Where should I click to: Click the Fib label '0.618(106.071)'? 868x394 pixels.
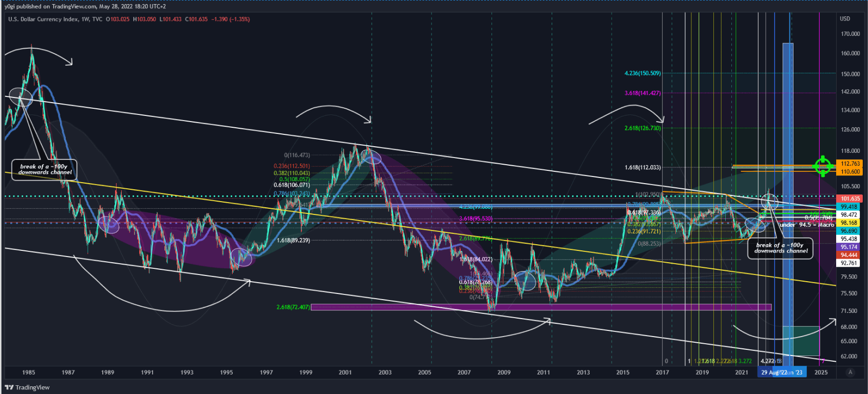tap(292, 185)
